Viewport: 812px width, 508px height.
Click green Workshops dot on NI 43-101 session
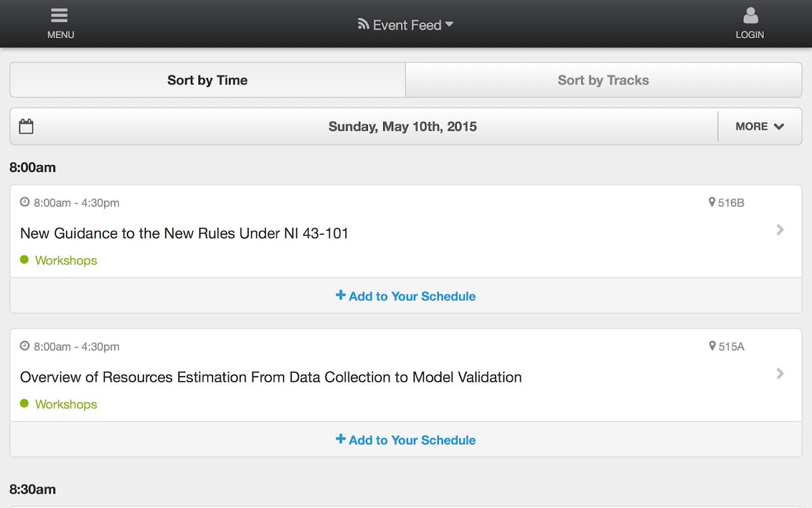(x=25, y=260)
